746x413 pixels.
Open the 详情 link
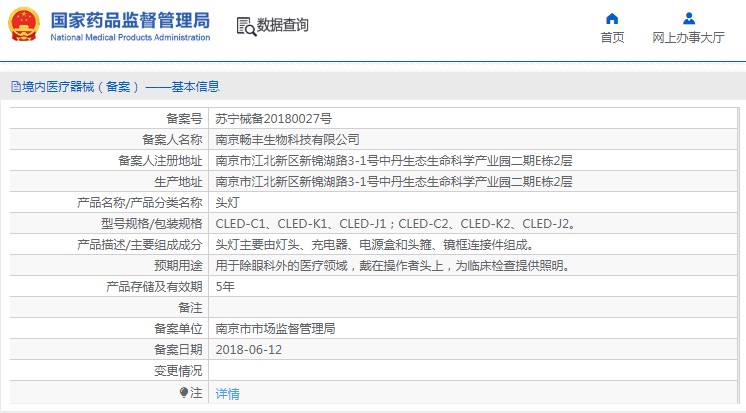pyautogui.click(x=228, y=394)
